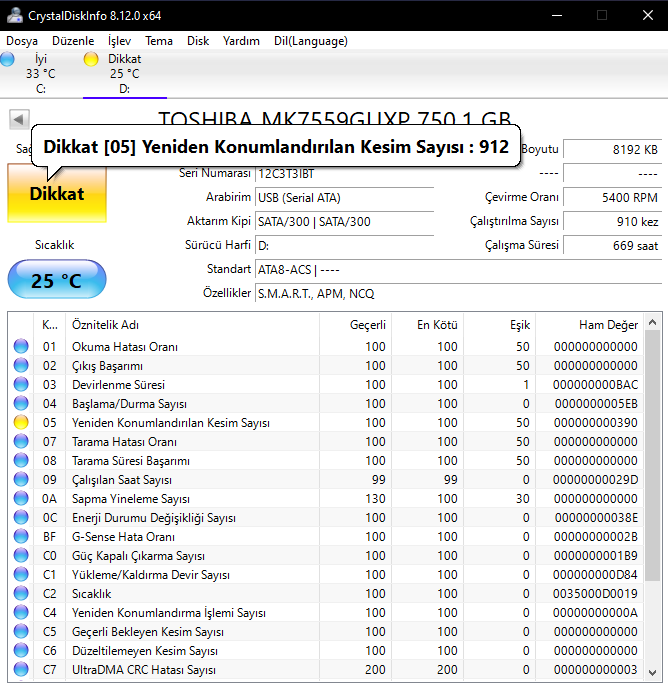Click the 25 °C temperature button
This screenshot has height=685, width=668.
(x=56, y=281)
